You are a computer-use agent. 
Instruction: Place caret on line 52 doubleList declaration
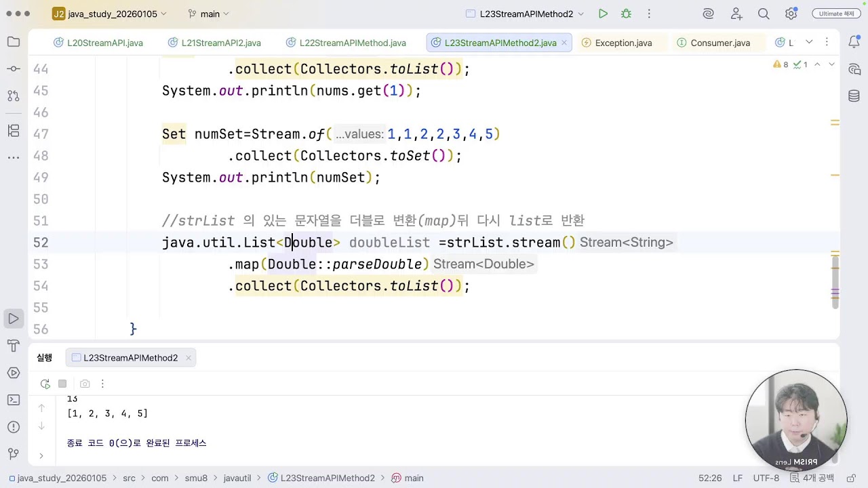click(x=389, y=243)
